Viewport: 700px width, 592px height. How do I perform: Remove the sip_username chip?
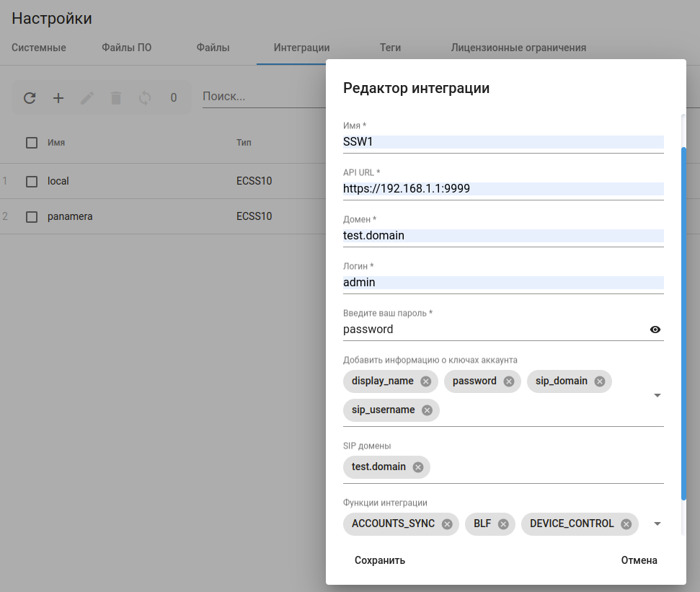pyautogui.click(x=427, y=410)
